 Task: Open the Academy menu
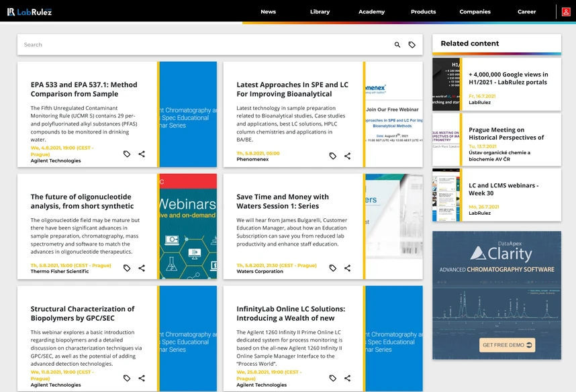click(x=372, y=12)
